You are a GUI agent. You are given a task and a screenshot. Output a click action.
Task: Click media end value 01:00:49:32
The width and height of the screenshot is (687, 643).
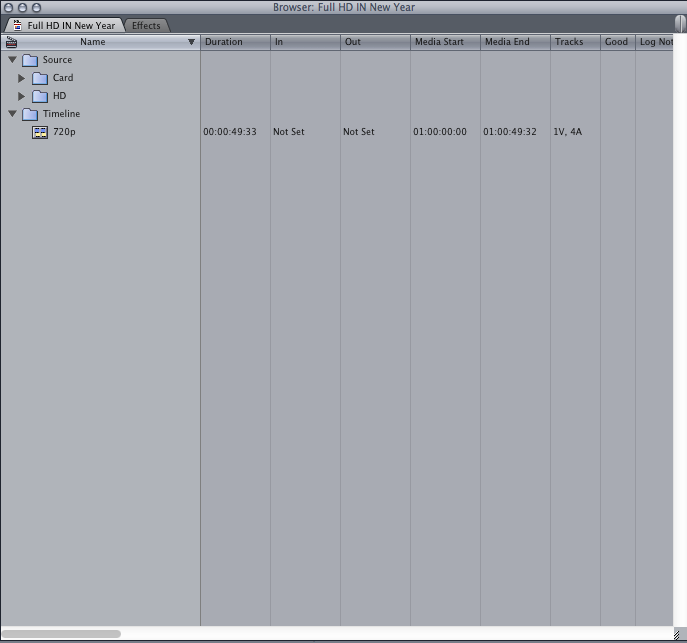coord(510,132)
